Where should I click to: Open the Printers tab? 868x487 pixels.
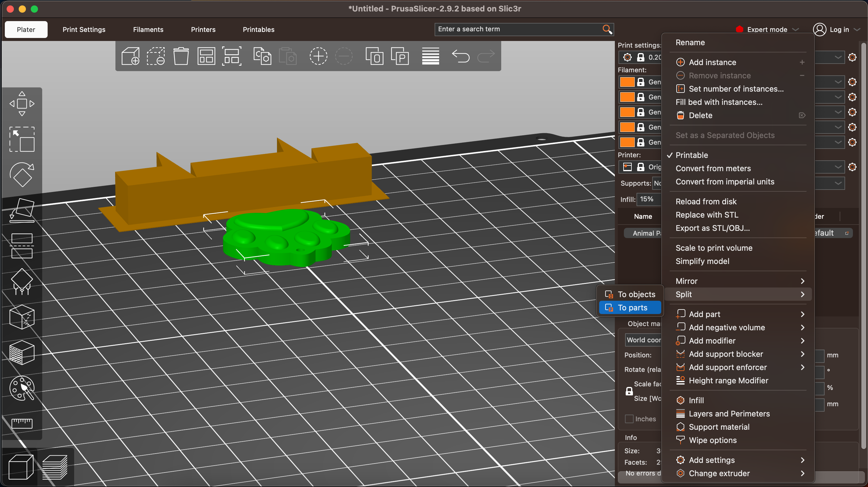203,29
